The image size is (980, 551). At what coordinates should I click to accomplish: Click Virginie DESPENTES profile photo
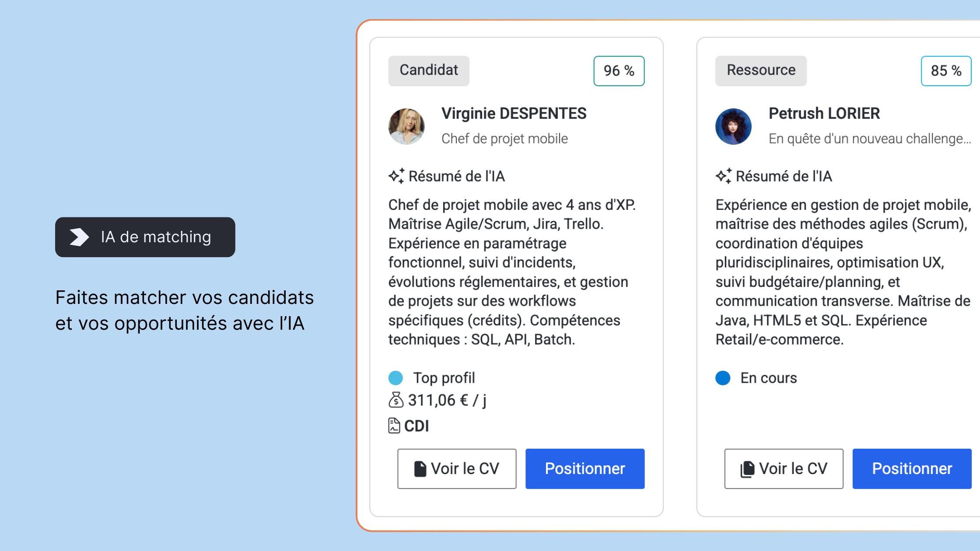(406, 126)
